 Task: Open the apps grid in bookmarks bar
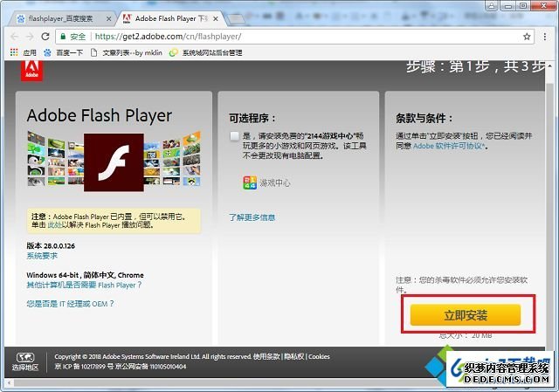click(x=14, y=52)
